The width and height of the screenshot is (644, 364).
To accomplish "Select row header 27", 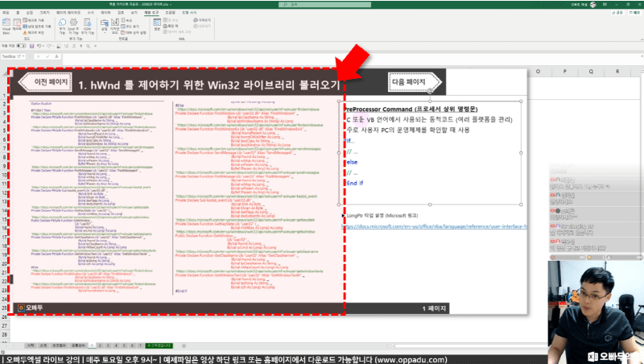I will click(x=5, y=326).
